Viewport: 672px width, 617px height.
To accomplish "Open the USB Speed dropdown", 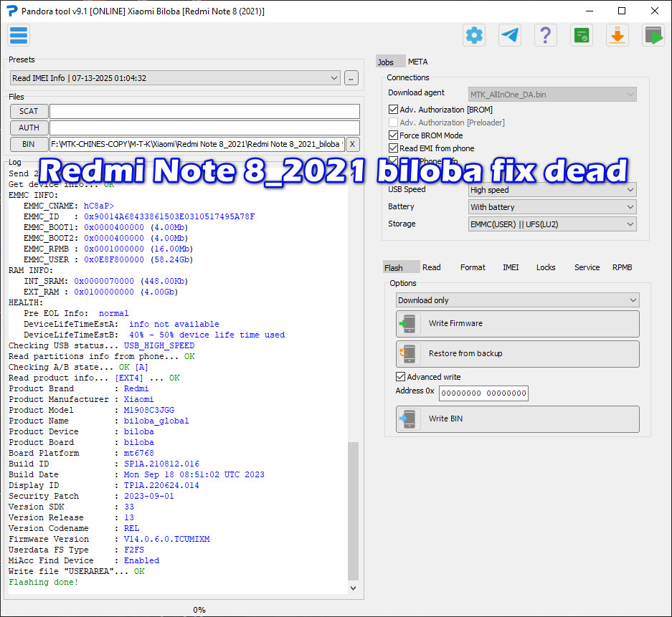I will (x=552, y=190).
